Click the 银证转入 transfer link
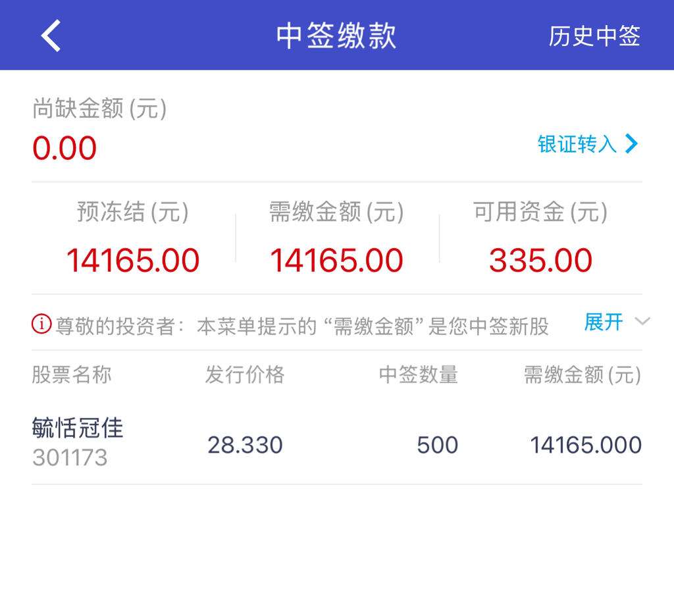 [577, 144]
